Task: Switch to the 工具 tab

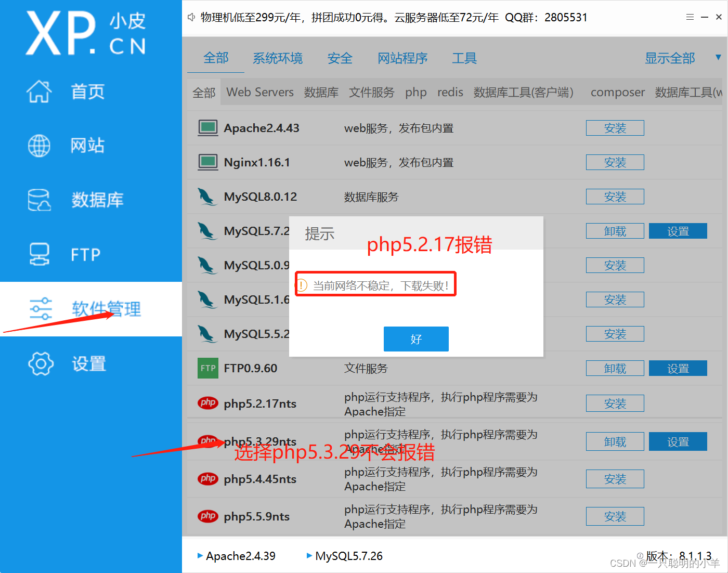Action: [x=464, y=58]
